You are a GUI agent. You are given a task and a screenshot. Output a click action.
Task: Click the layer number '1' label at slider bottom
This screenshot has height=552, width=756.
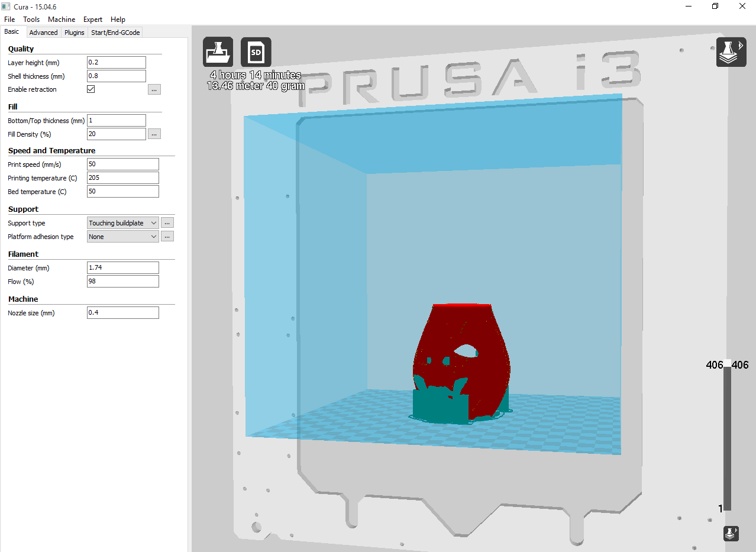point(721,508)
